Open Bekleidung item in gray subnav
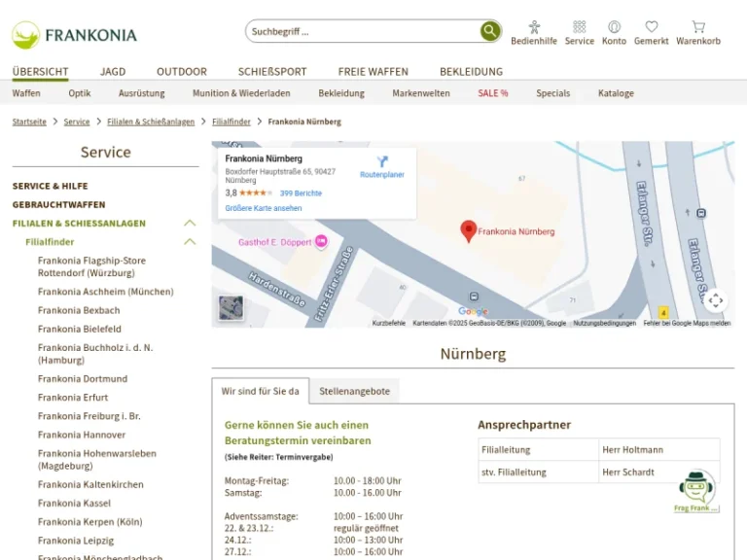This screenshot has height=560, width=747. pos(341,93)
